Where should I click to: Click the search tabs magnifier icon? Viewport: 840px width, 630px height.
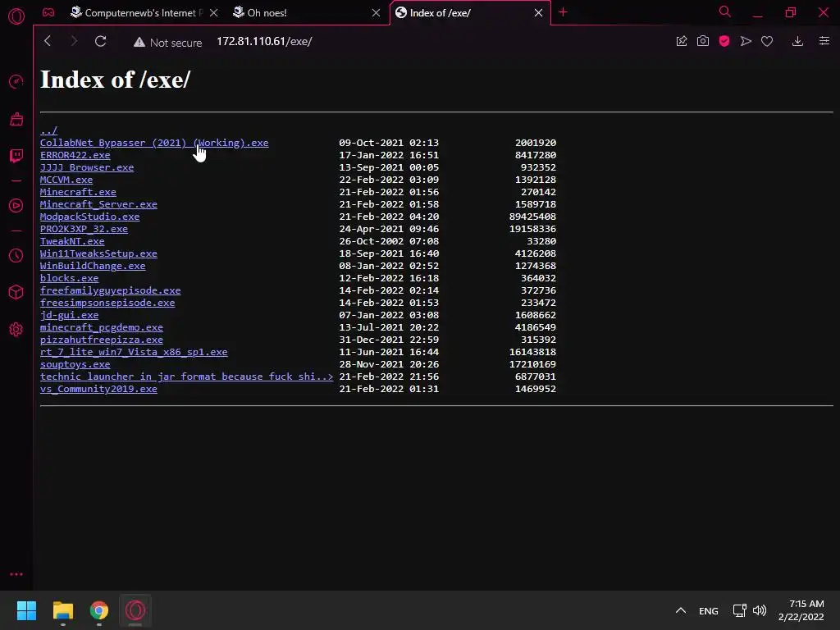pos(725,11)
